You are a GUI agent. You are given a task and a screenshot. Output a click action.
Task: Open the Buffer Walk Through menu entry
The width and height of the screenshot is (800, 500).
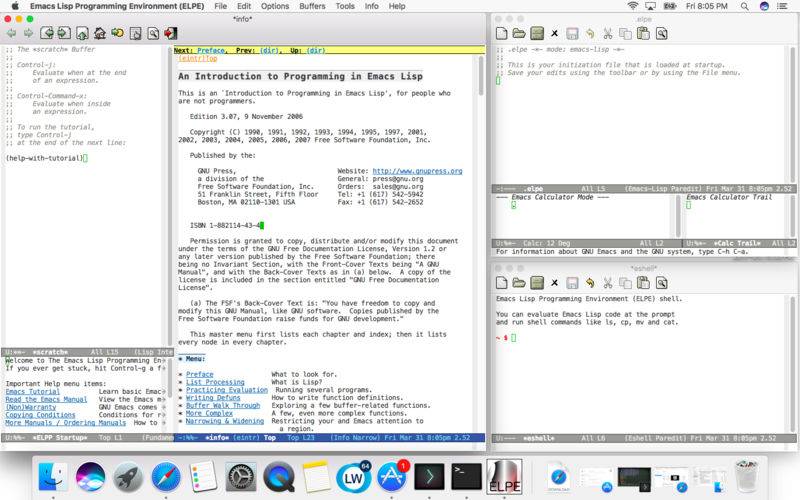pos(222,405)
